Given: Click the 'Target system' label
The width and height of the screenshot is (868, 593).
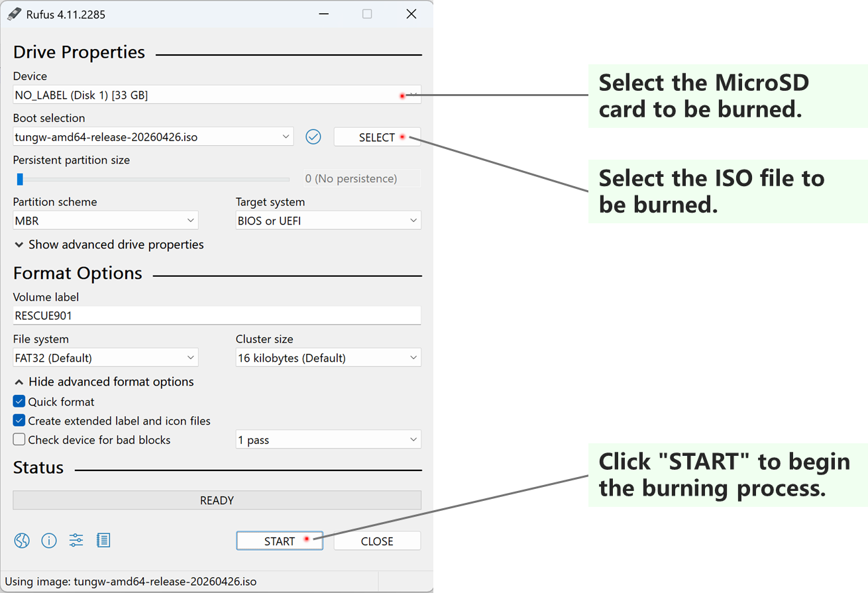Looking at the screenshot, I should pos(270,201).
